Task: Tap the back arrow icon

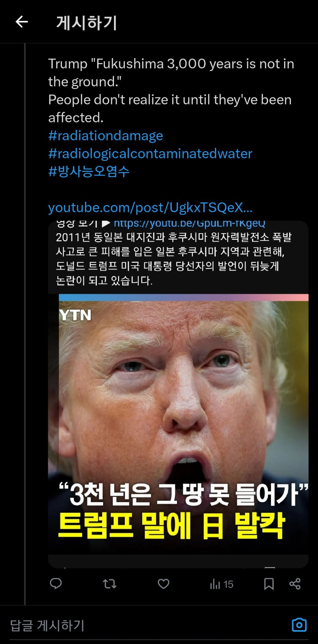Action: point(22,22)
